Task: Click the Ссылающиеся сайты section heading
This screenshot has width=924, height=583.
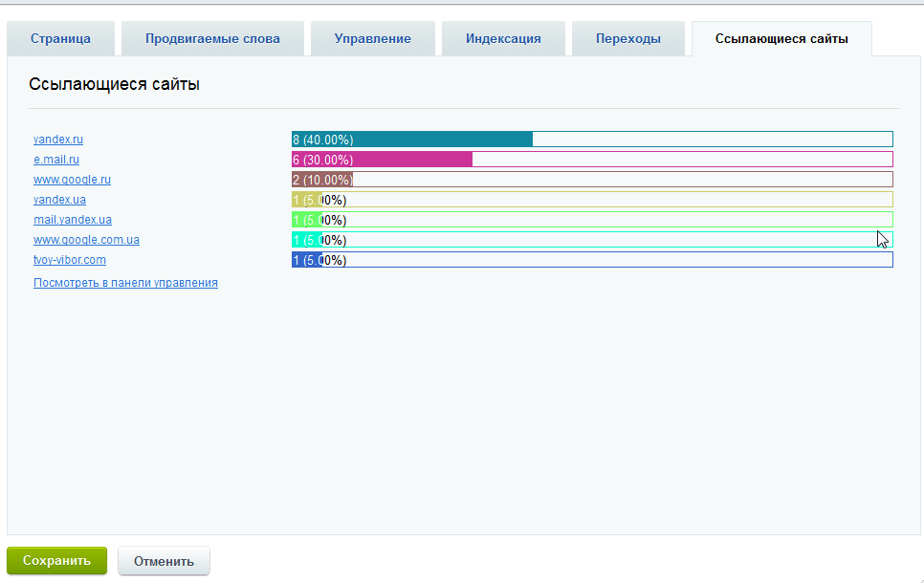Action: pyautogui.click(x=115, y=84)
